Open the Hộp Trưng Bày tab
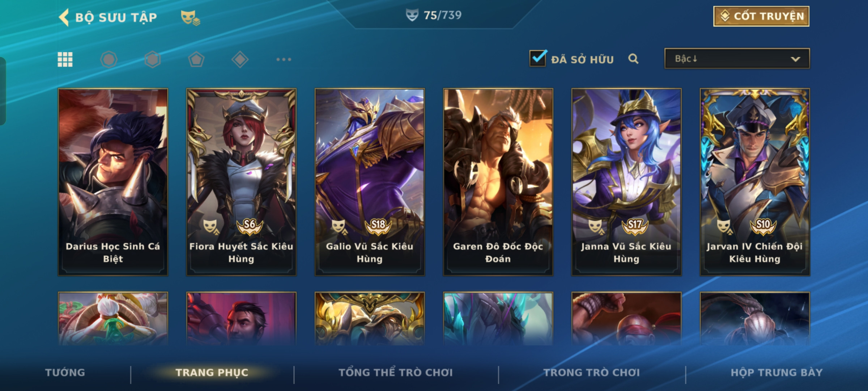 (x=776, y=373)
